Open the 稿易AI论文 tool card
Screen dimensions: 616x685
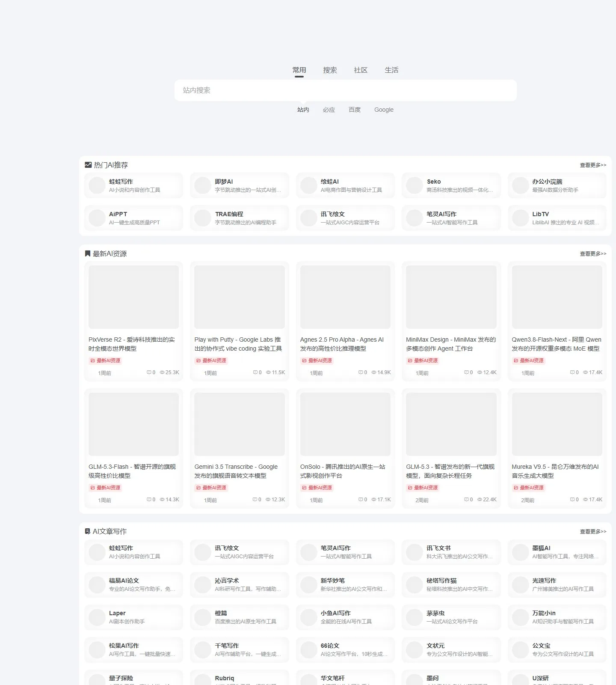(133, 584)
